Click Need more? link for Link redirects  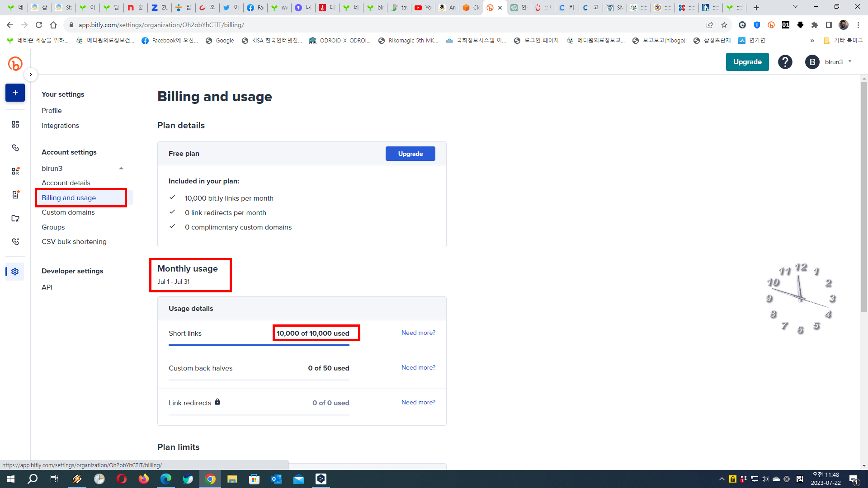pyautogui.click(x=418, y=402)
